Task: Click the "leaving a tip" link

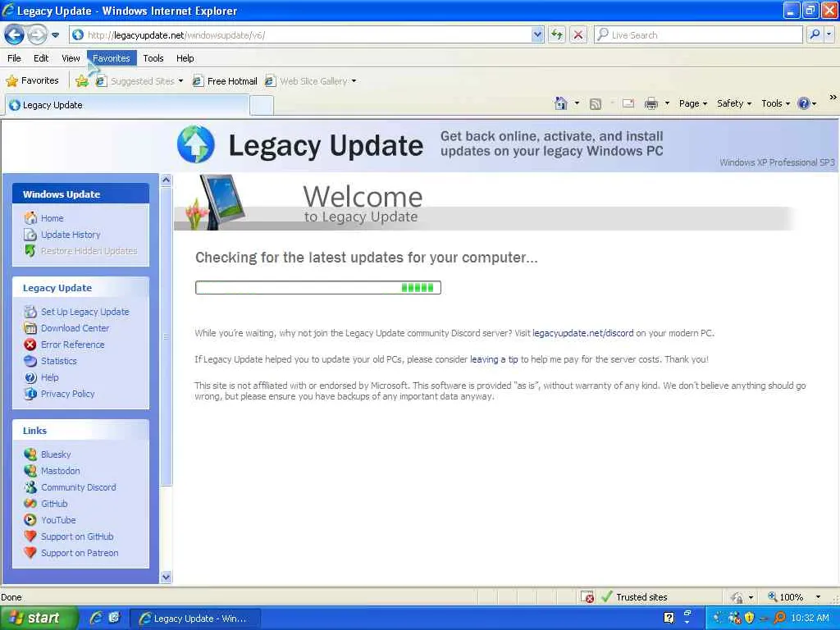Action: (494, 359)
